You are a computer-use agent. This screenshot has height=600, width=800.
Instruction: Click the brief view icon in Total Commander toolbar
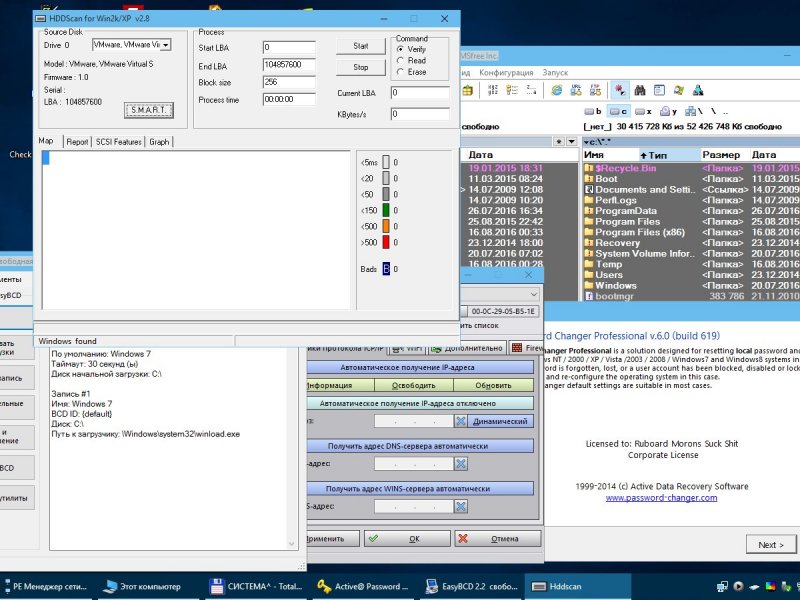[493, 90]
